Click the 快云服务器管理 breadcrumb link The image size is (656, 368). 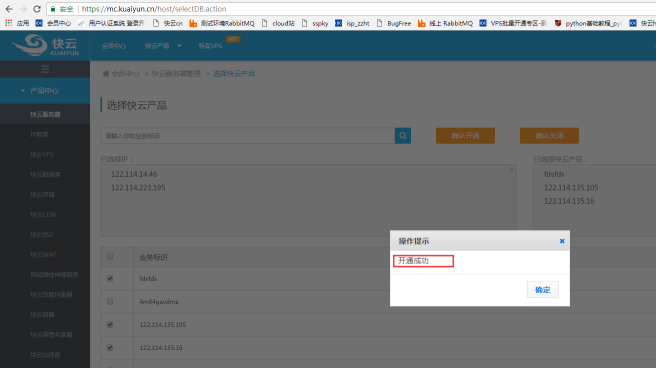coord(176,74)
